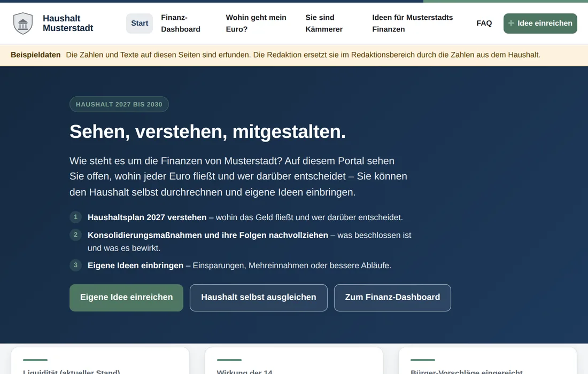Select the Start nav item
This screenshot has width=588, height=374.
click(140, 23)
